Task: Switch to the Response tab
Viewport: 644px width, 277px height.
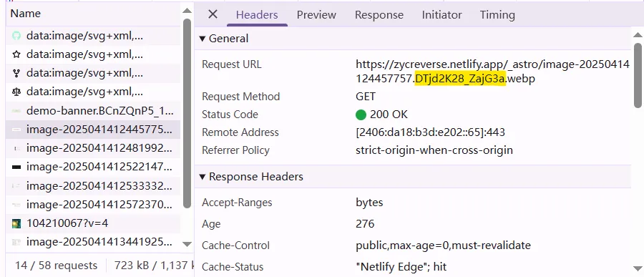Action: 379,15
